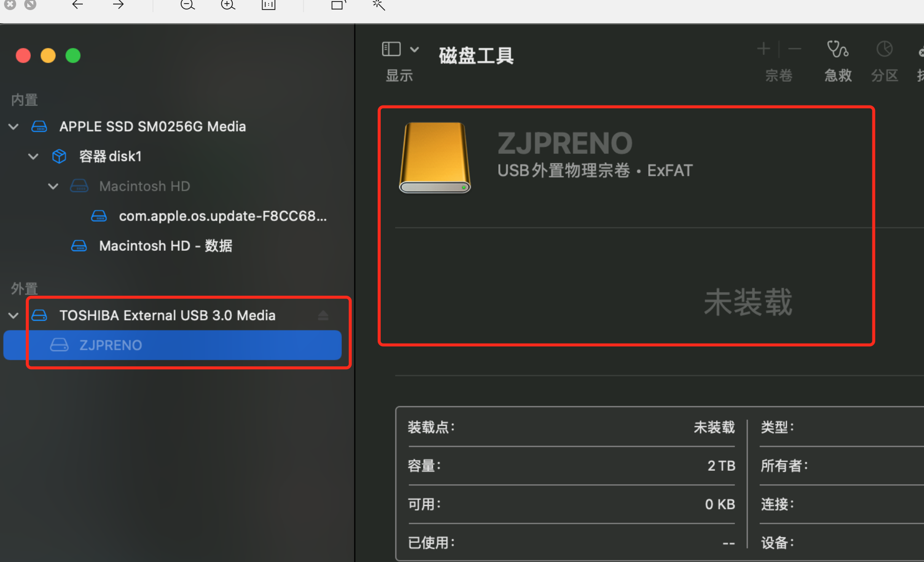Collapse the 容器 disk1 container
The image size is (924, 562).
point(33,156)
